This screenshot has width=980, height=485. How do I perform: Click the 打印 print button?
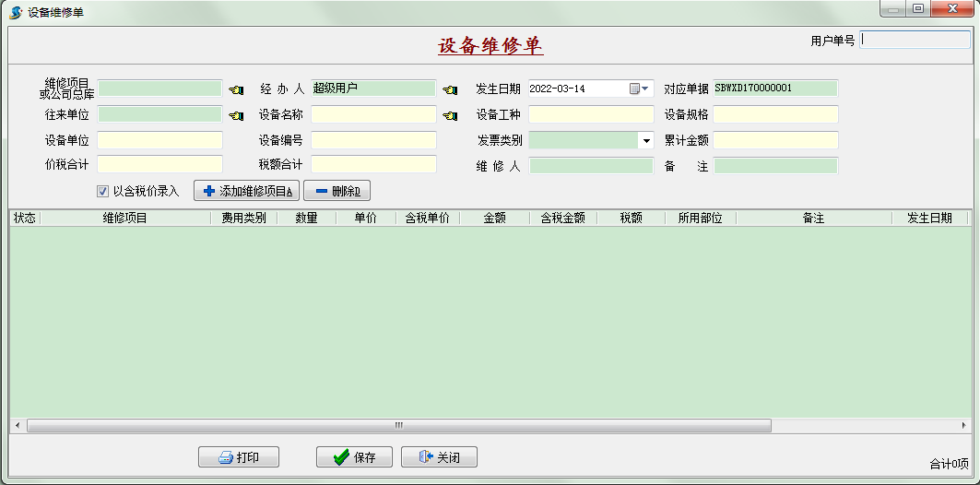pos(239,457)
